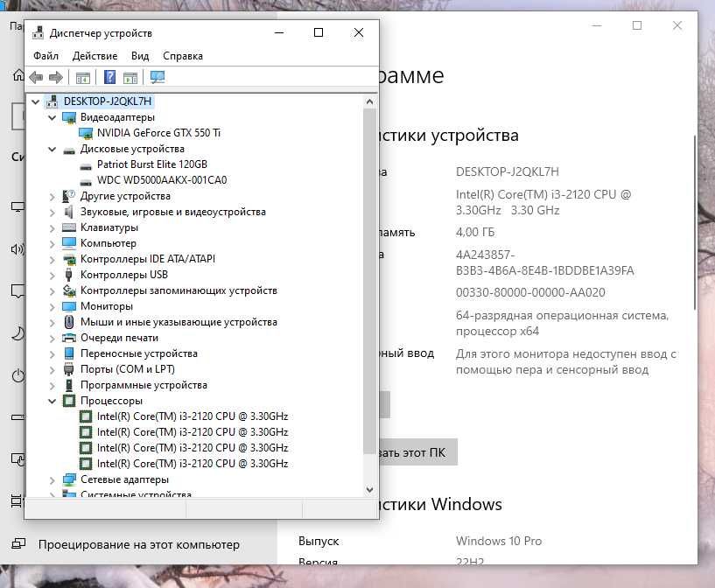Click the disk icon beside Дисковые устройства
The width and height of the screenshot is (715, 588).
[x=69, y=150]
